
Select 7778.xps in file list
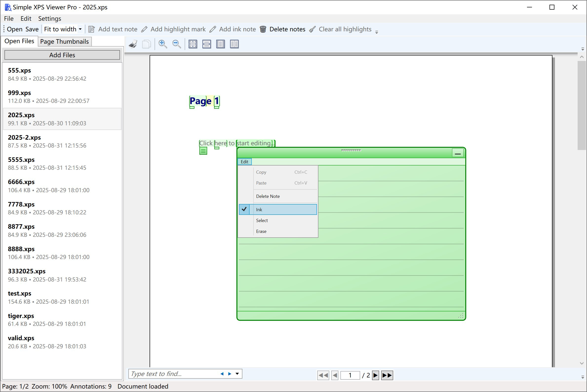click(62, 208)
